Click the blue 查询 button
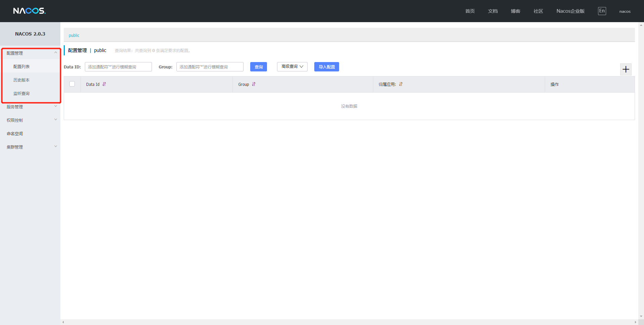The width and height of the screenshot is (644, 325). point(259,67)
